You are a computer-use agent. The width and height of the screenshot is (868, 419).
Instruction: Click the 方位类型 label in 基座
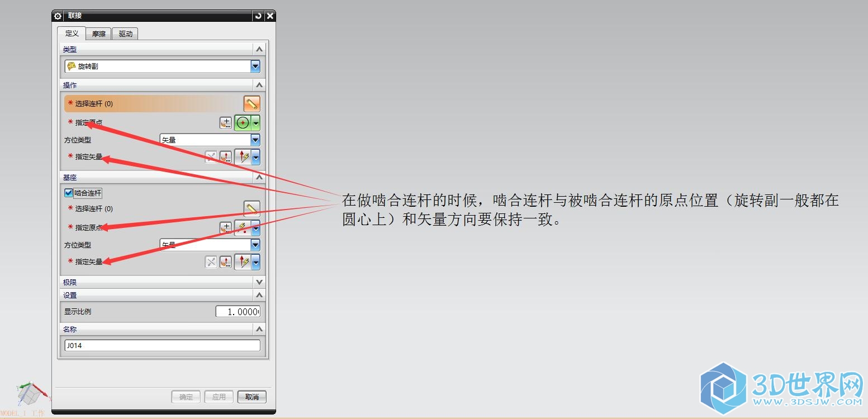[78, 245]
